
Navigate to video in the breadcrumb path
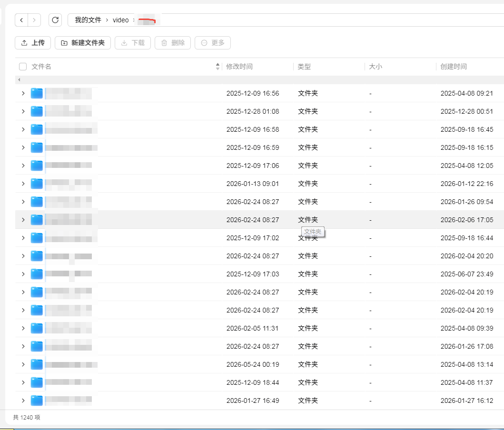point(120,20)
